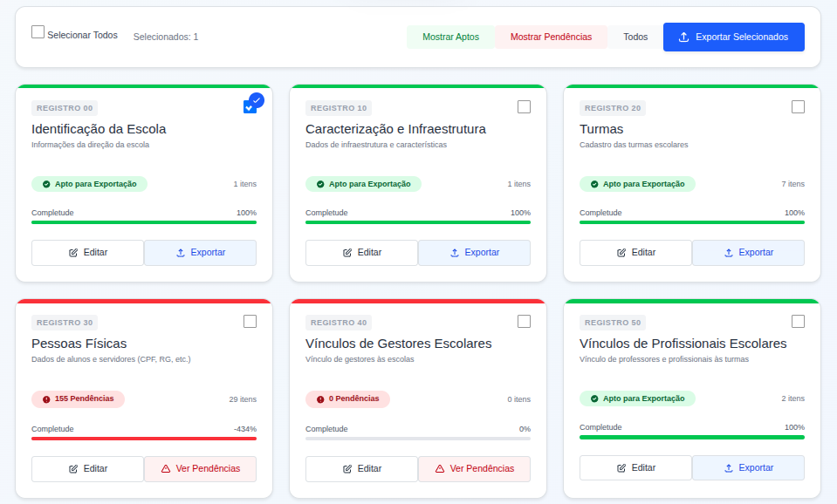Select the Registro 20 Turmas checkbox
The height and width of the screenshot is (504, 837).
(798, 106)
